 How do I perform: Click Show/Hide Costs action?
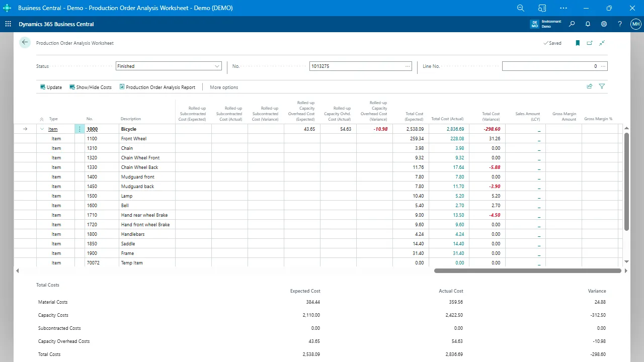coord(91,87)
